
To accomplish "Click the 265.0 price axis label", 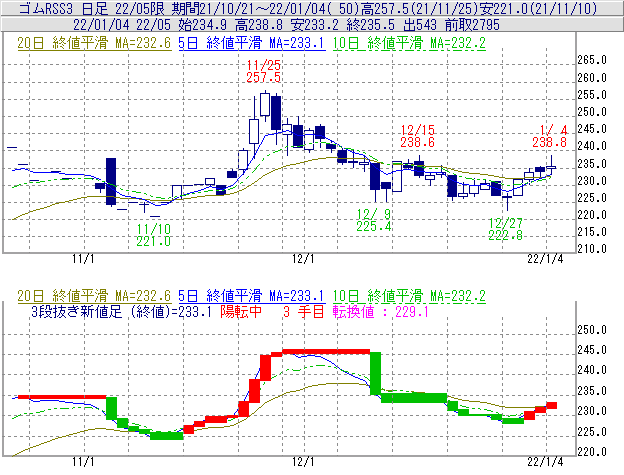I will (592, 60).
